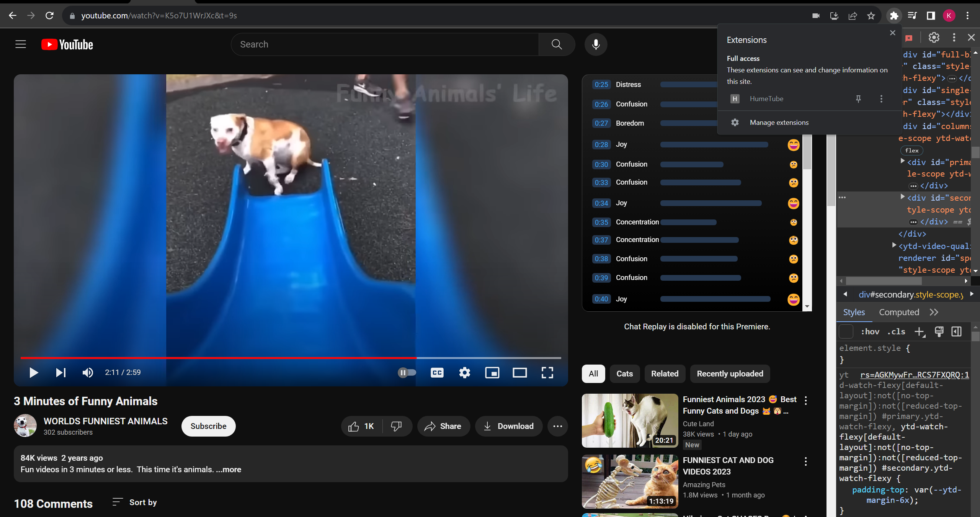Click the red video progress bar
The width and height of the screenshot is (980, 517).
pos(218,358)
